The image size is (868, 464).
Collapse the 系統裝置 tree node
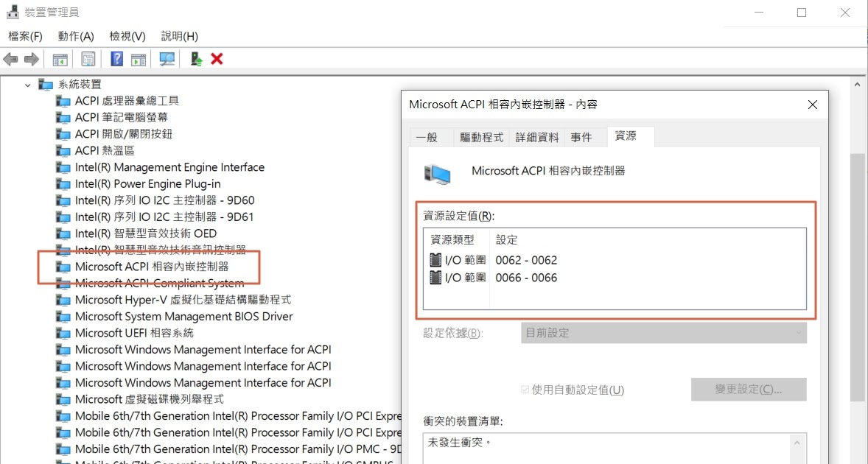[x=27, y=84]
